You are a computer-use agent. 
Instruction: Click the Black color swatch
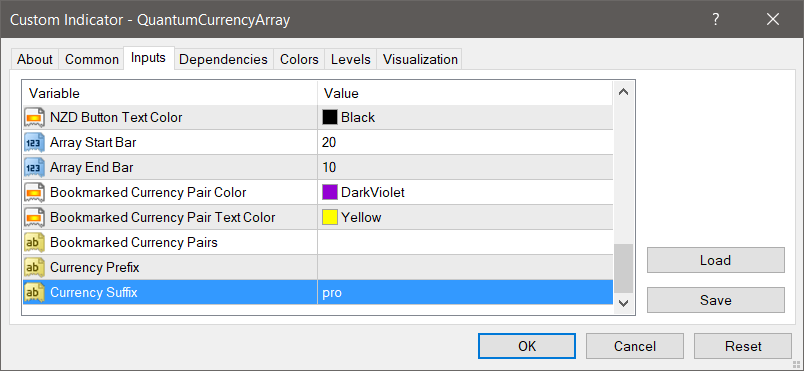(330, 117)
